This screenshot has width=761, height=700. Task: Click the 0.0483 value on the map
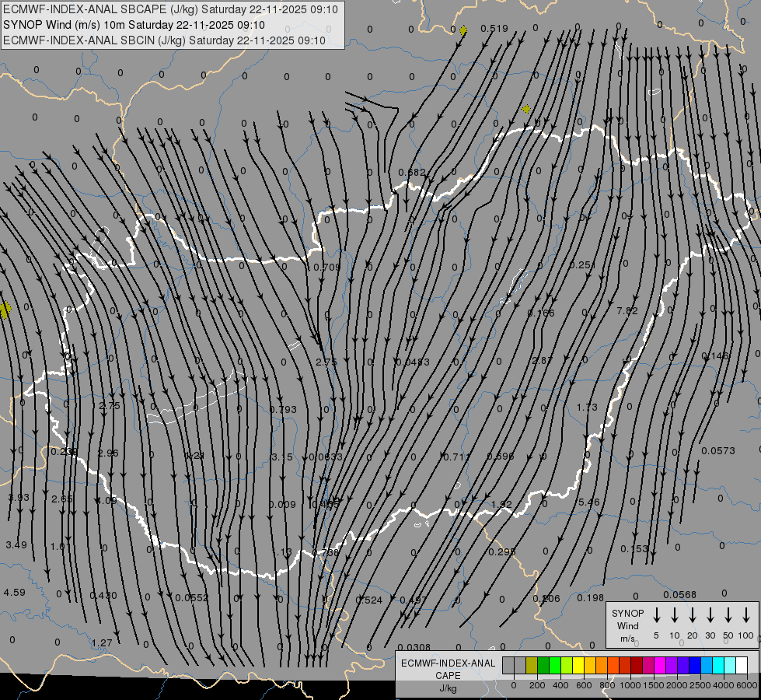click(x=413, y=362)
